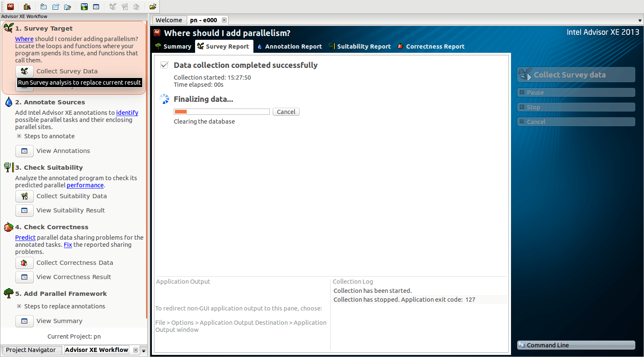Click the right panel Cancel button
The width and height of the screenshot is (644, 357).
point(576,122)
